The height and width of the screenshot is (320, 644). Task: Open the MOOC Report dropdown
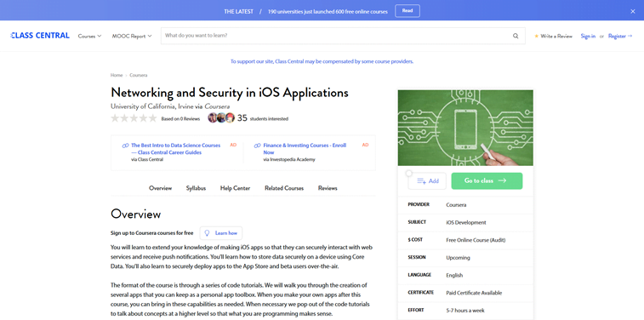point(132,36)
